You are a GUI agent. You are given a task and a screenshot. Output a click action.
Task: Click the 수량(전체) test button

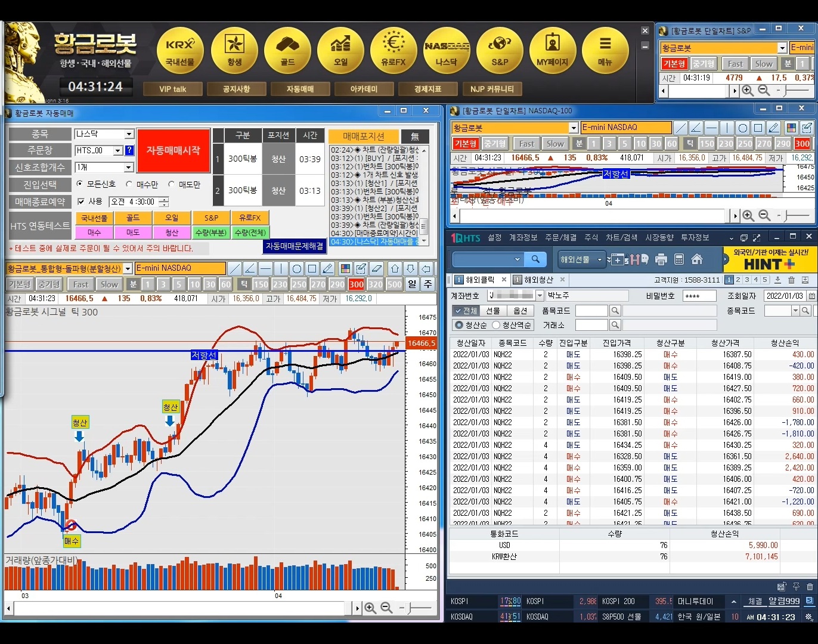[250, 233]
